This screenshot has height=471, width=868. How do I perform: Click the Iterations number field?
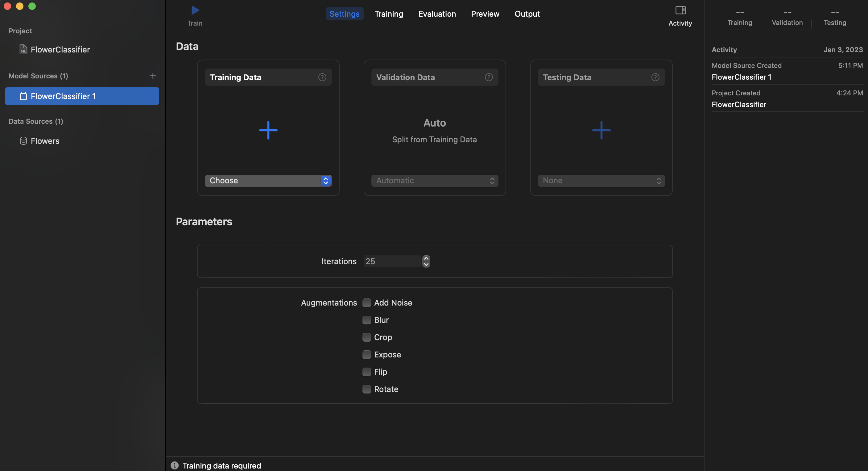[392, 261]
